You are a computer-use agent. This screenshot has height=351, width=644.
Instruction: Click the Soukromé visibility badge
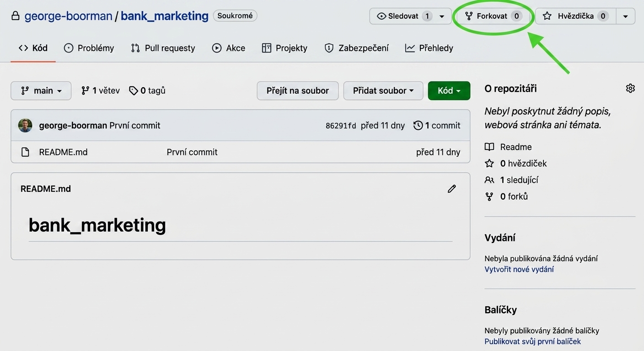pyautogui.click(x=235, y=16)
